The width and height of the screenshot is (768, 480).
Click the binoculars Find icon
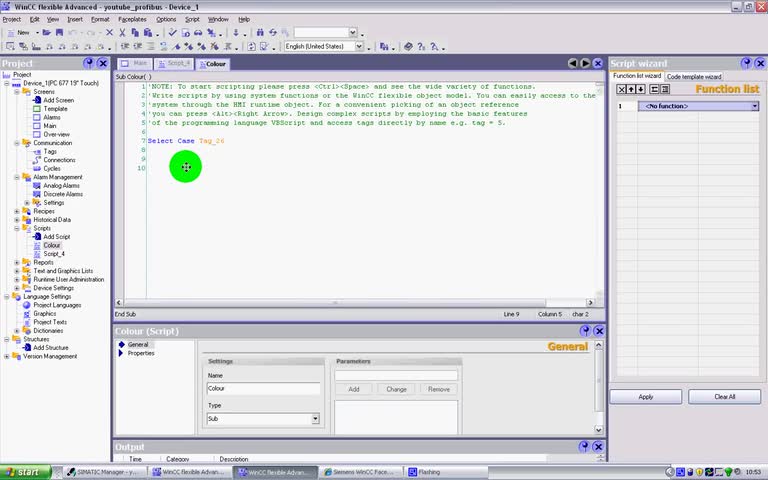260,32
